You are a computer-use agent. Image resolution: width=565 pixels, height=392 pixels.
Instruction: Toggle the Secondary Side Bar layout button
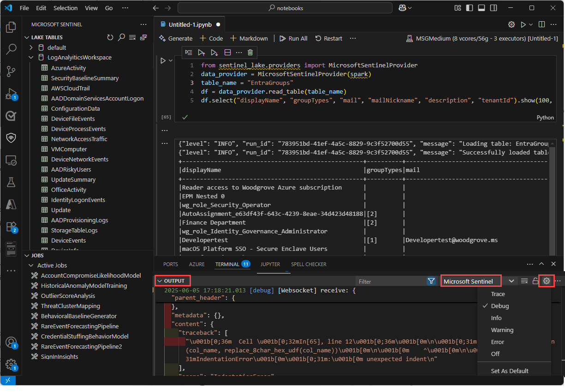point(493,8)
